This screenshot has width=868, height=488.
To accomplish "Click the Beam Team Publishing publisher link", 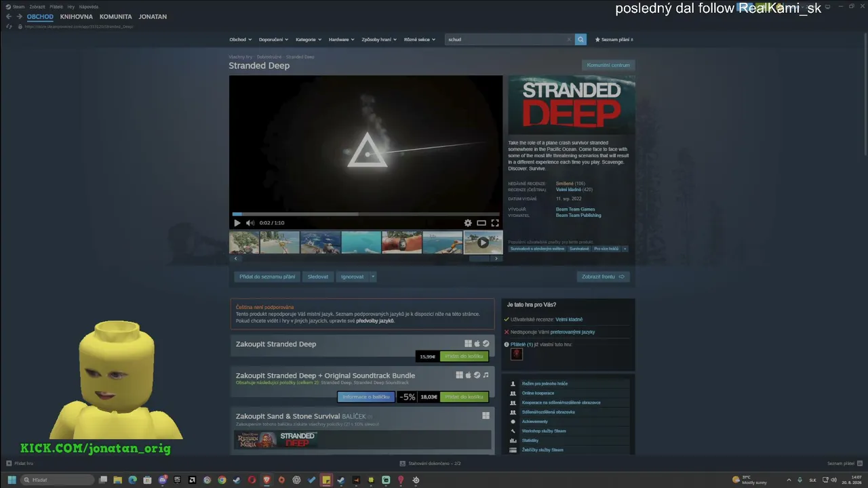I will coord(578,216).
